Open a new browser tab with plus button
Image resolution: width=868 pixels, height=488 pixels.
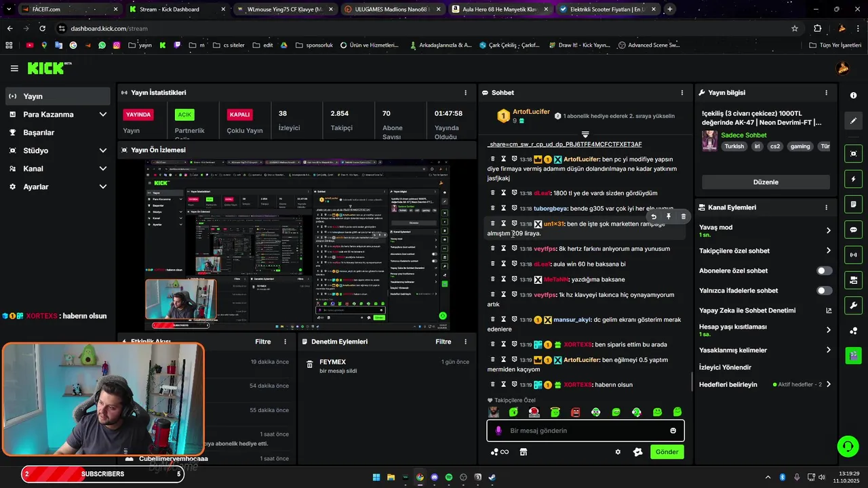(x=670, y=9)
